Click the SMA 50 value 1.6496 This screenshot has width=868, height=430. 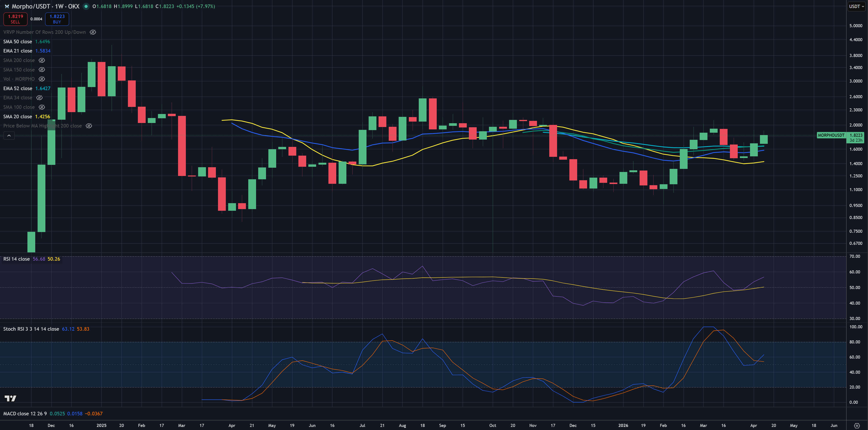click(x=43, y=41)
